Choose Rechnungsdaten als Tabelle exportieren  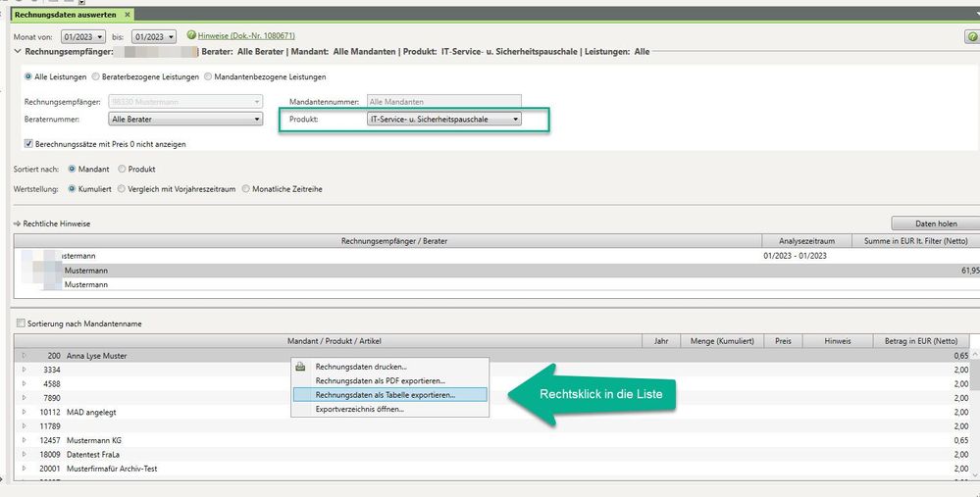(385, 394)
